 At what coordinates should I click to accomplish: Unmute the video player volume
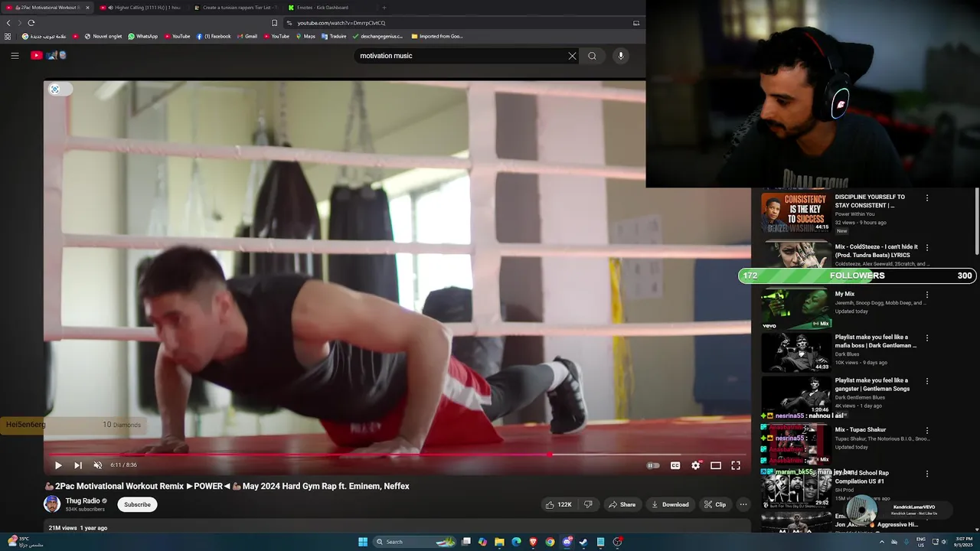click(98, 465)
